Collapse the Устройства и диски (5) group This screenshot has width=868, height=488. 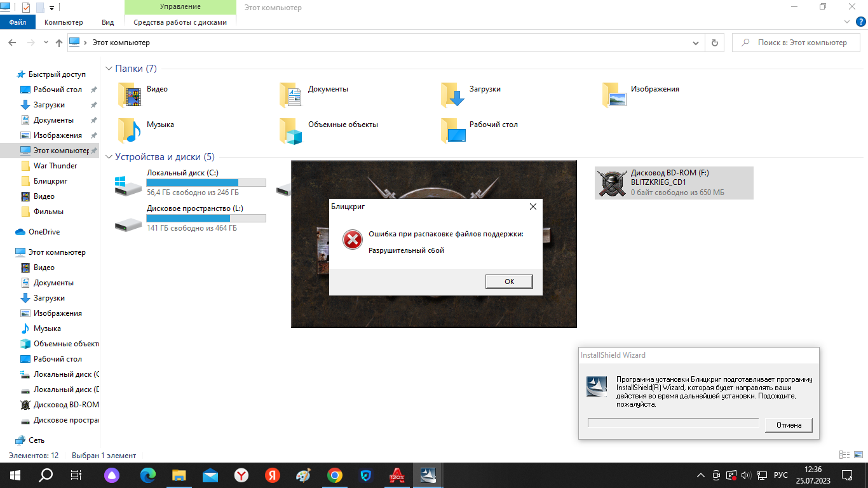click(x=109, y=157)
